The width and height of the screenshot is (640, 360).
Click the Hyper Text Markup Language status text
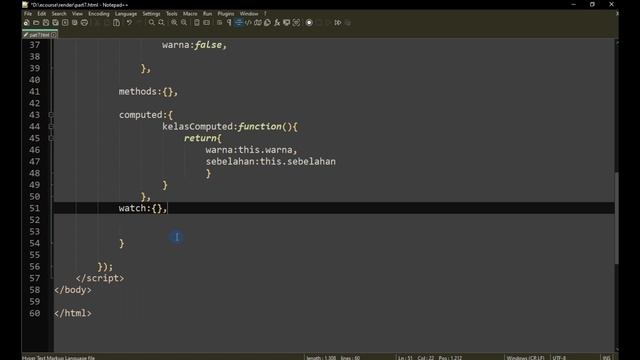click(58, 358)
